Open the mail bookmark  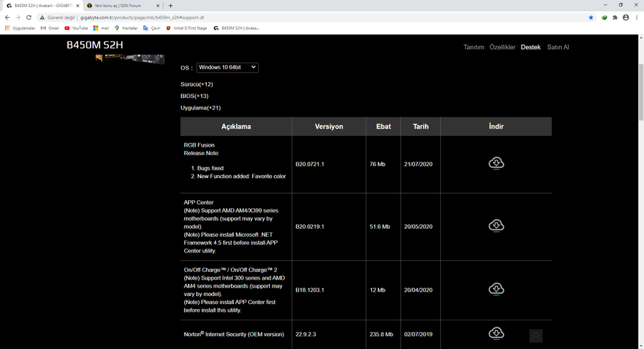pos(101,28)
